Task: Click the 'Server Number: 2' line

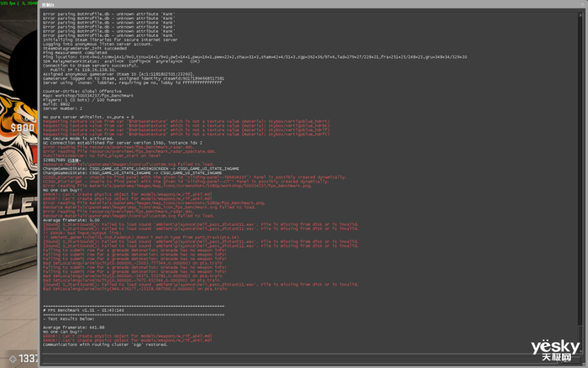Action: coord(62,108)
